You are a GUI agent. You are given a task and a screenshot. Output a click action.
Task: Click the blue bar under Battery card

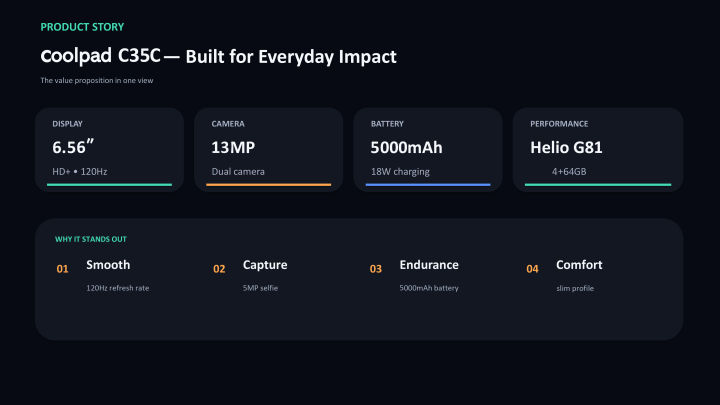click(428, 185)
